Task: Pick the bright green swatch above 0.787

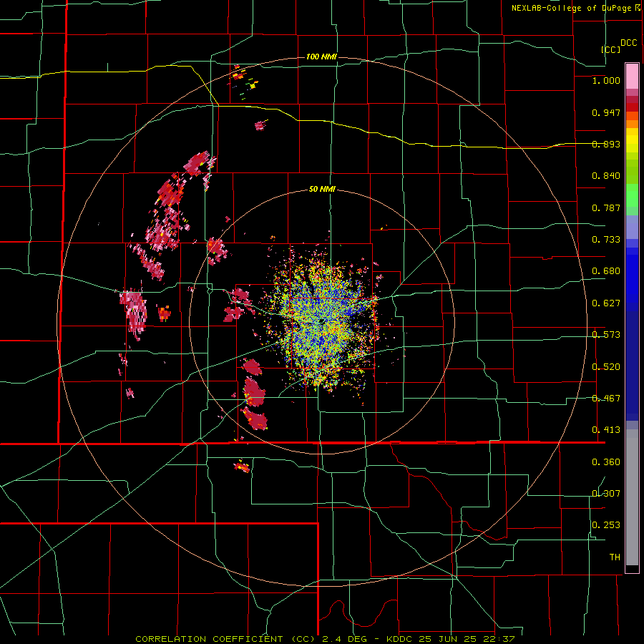Action: pos(632,195)
